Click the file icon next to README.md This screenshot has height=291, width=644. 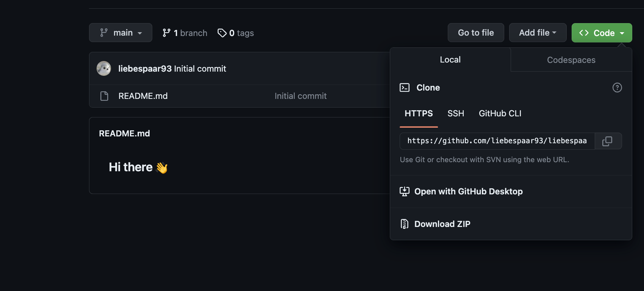point(104,96)
